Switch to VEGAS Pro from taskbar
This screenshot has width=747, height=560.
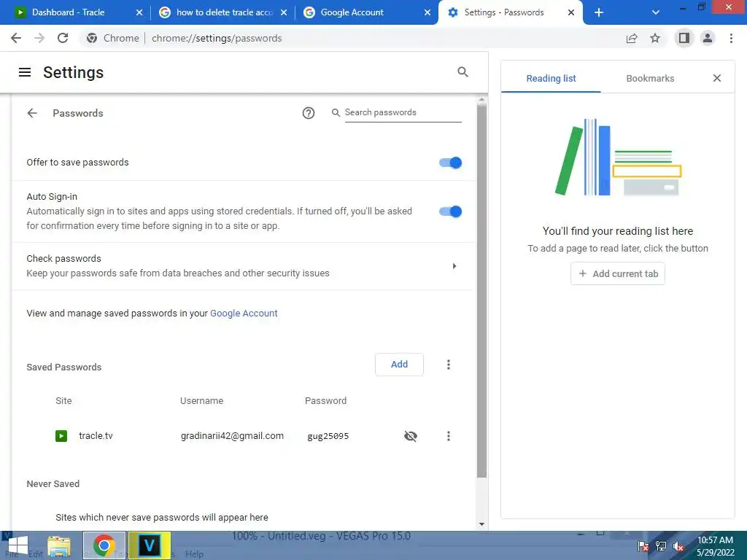click(150, 545)
